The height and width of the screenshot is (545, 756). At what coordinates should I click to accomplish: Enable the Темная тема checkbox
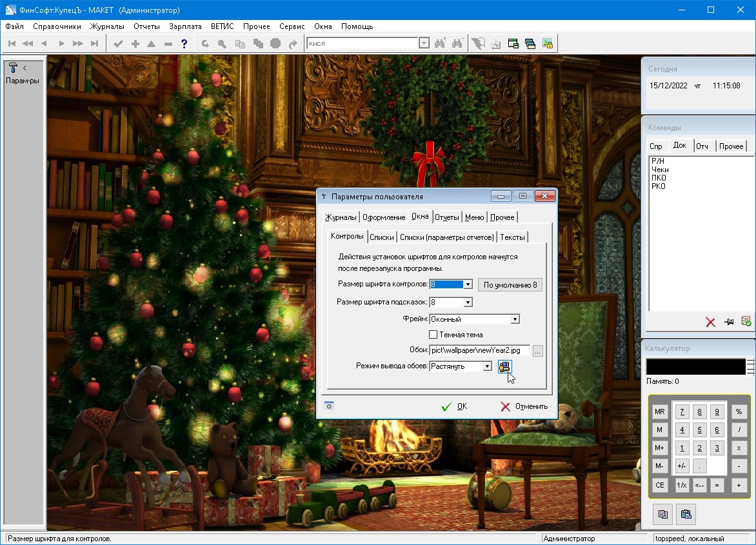click(x=433, y=335)
